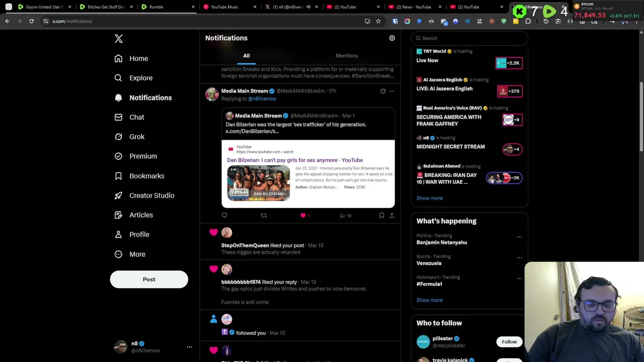
Task: Follow pilleater
Action: click(509, 342)
